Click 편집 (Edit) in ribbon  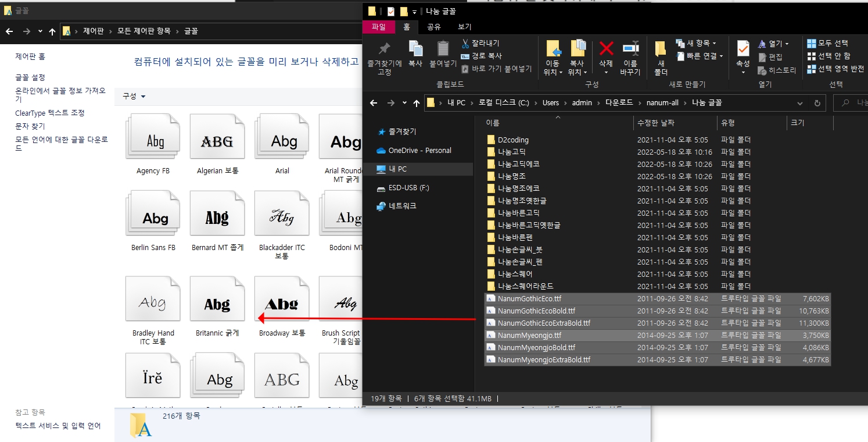coord(770,57)
